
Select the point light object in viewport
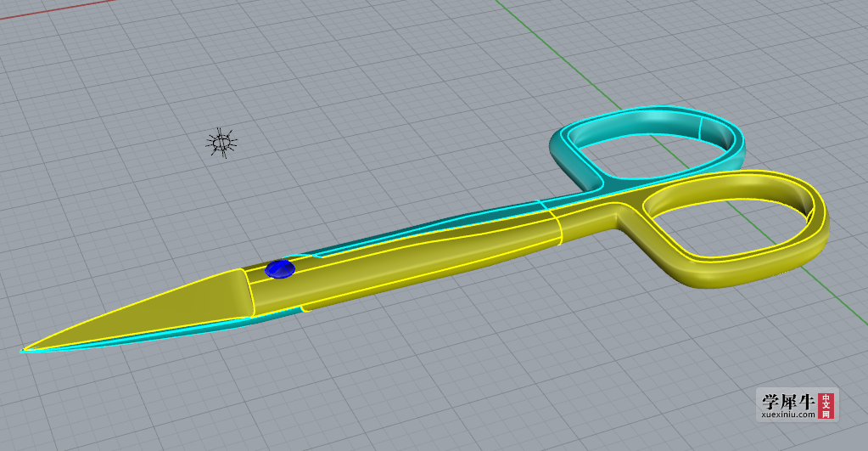pos(221,143)
